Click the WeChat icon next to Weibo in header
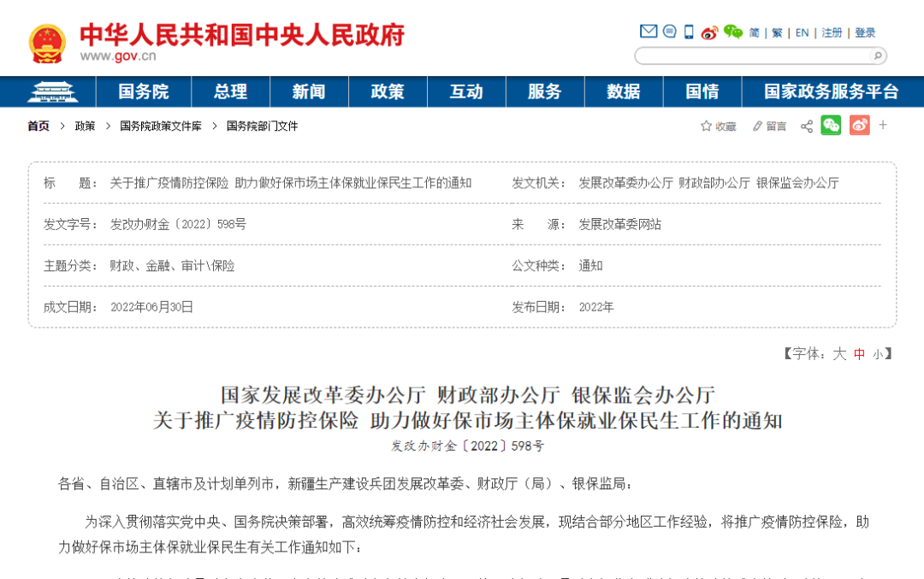 [x=732, y=32]
